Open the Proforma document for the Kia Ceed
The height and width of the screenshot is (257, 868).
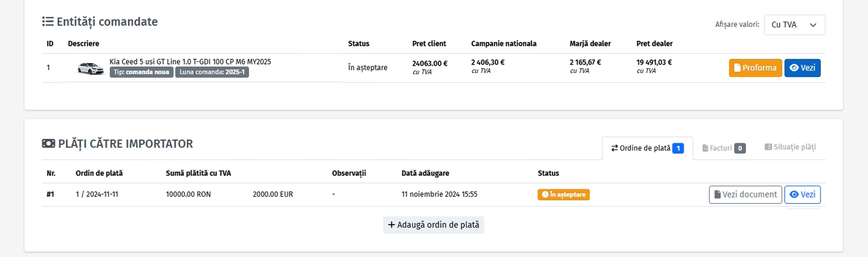[755, 68]
